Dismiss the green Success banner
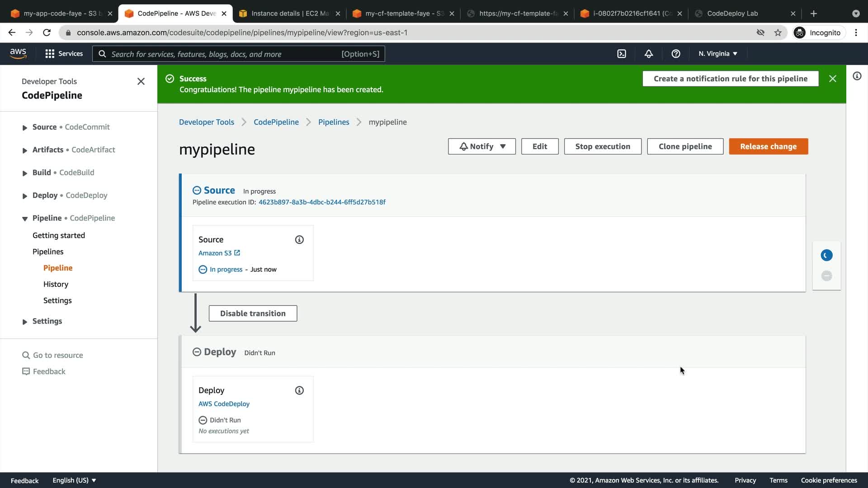This screenshot has height=488, width=868. point(832,79)
